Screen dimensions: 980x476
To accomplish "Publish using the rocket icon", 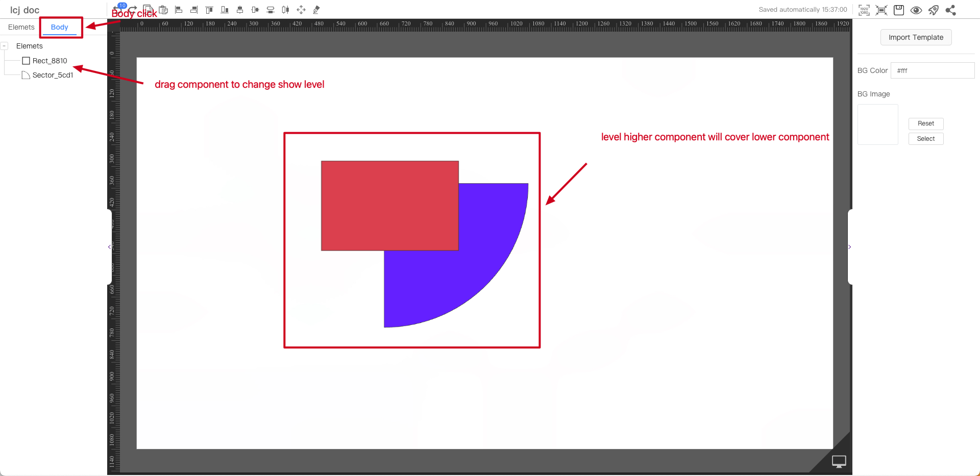I will pyautogui.click(x=934, y=10).
